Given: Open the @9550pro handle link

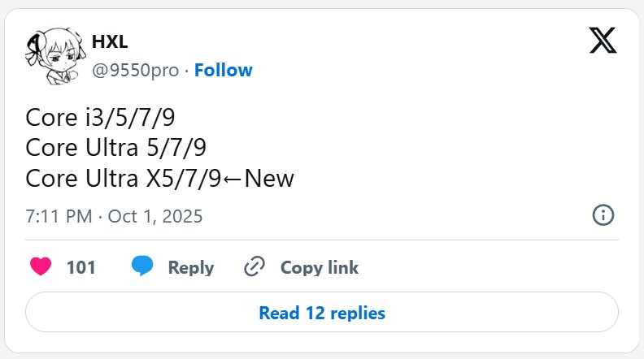Looking at the screenshot, I should tap(135, 70).
